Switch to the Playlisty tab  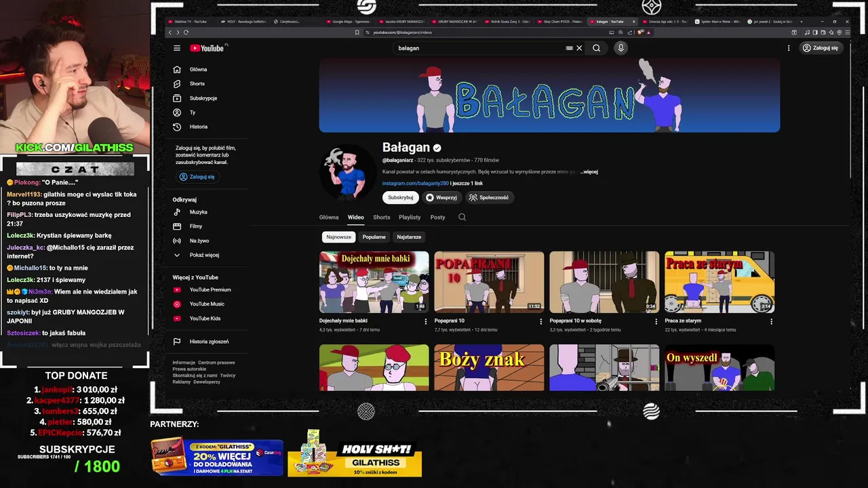(x=410, y=218)
